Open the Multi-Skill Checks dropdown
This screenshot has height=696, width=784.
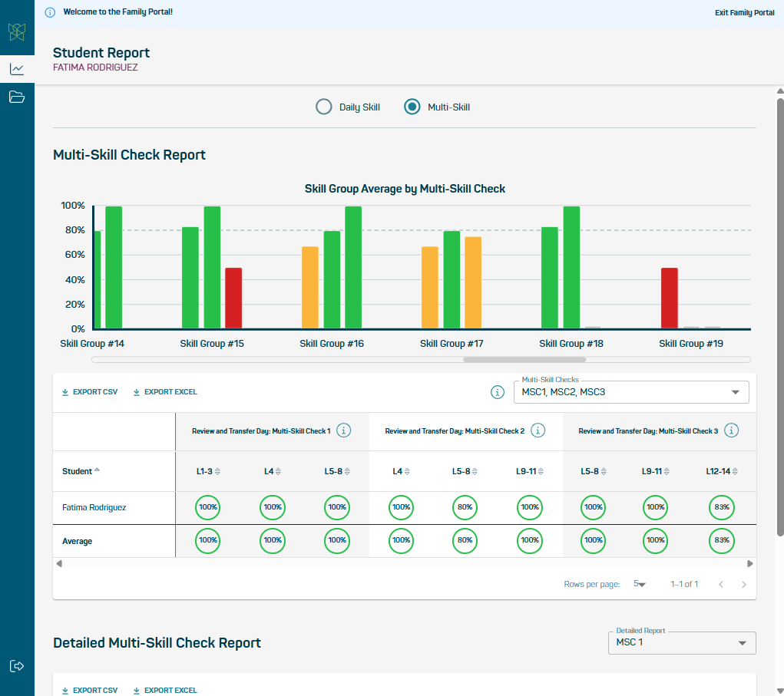coord(630,392)
